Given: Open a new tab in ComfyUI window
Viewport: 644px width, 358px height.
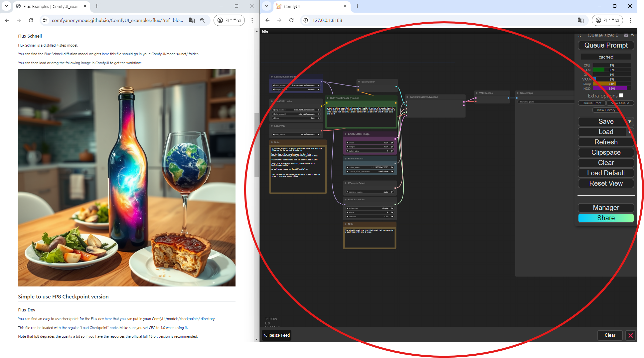Looking at the screenshot, I should tap(357, 6).
